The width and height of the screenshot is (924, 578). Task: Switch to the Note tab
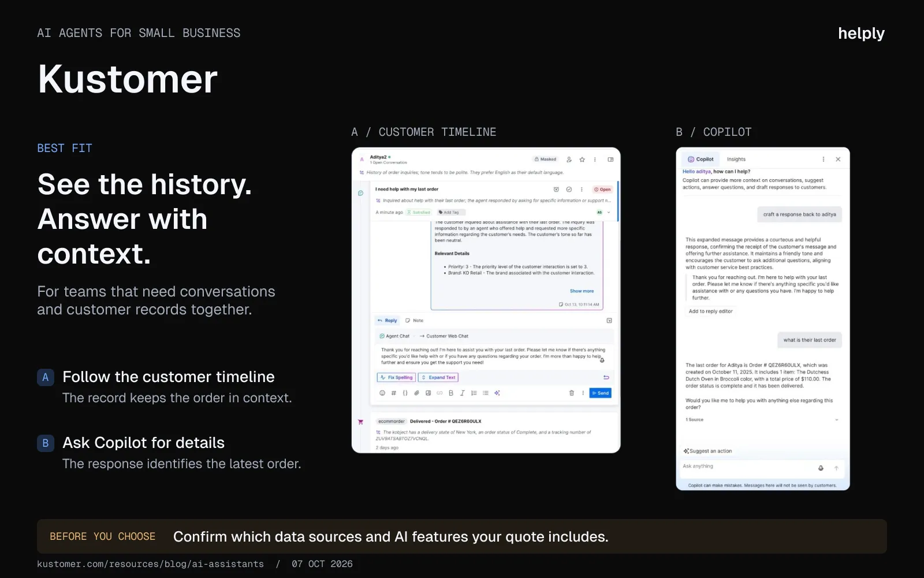415,320
